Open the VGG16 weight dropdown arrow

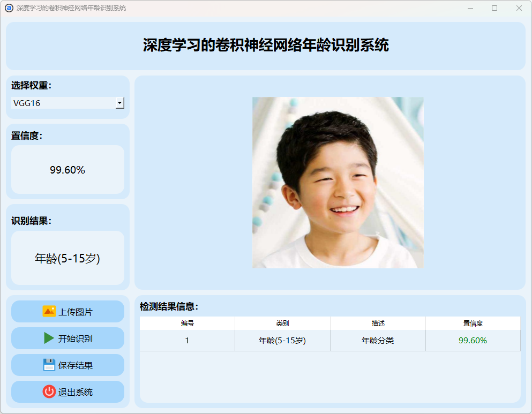pos(119,103)
